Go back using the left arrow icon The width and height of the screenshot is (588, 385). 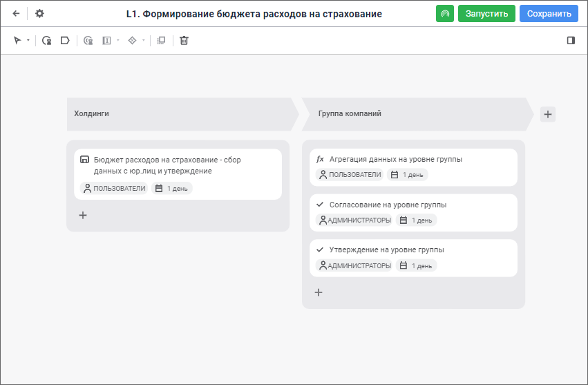(16, 14)
